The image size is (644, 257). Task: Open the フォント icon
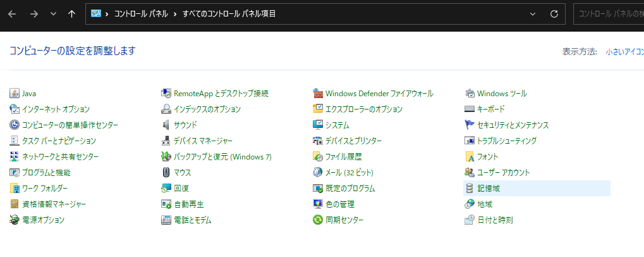pos(470,157)
